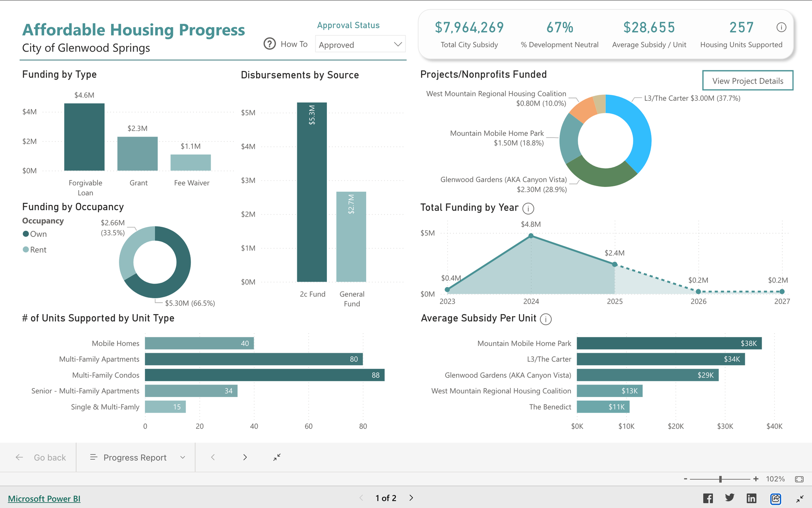Go to next page using bottom arrow
The width and height of the screenshot is (812, 508).
pyautogui.click(x=411, y=498)
